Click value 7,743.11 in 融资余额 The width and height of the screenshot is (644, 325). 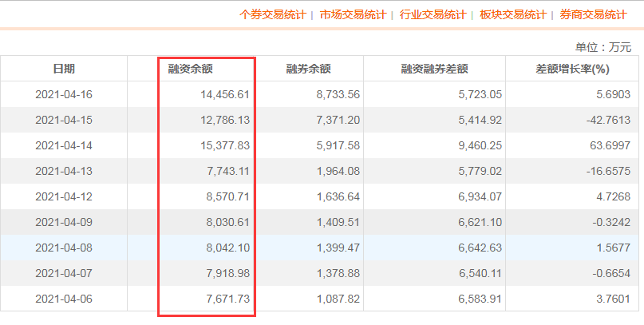pyautogui.click(x=228, y=171)
